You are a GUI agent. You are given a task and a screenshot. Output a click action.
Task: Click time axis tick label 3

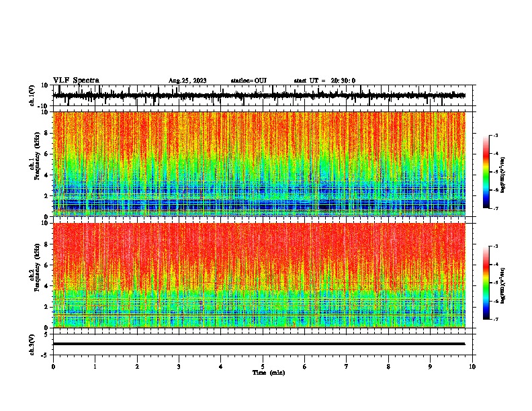[179, 367]
